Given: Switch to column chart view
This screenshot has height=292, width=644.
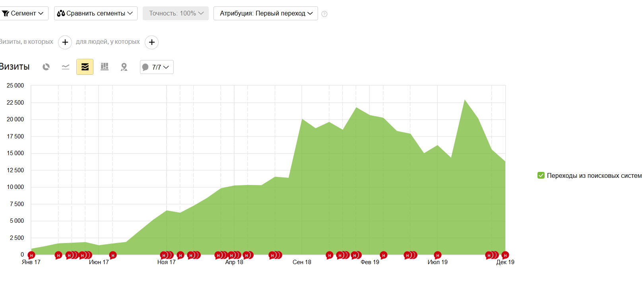Looking at the screenshot, I should tap(105, 67).
